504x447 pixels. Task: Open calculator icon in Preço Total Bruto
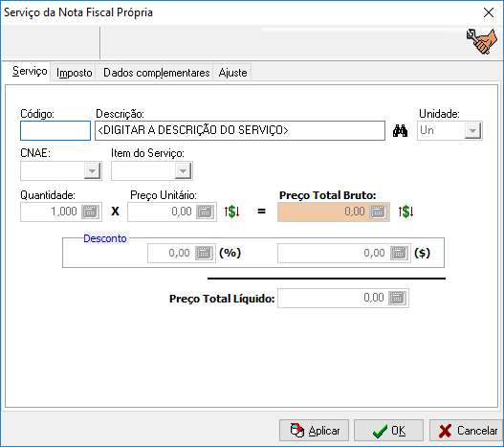[x=378, y=212]
